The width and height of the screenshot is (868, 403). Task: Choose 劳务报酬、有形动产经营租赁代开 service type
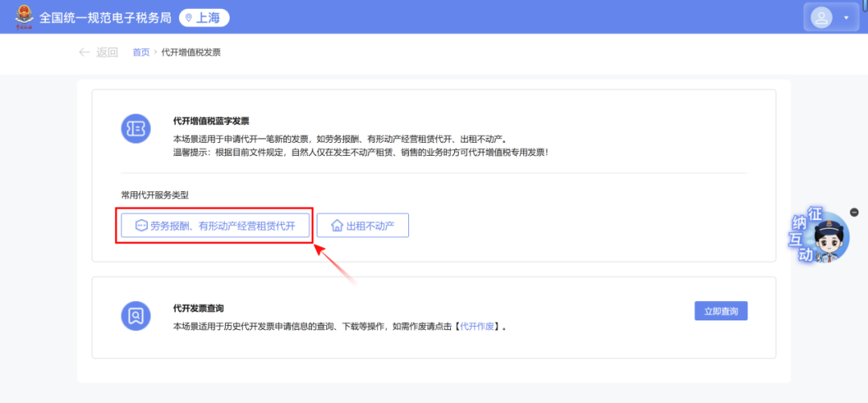pos(215,226)
